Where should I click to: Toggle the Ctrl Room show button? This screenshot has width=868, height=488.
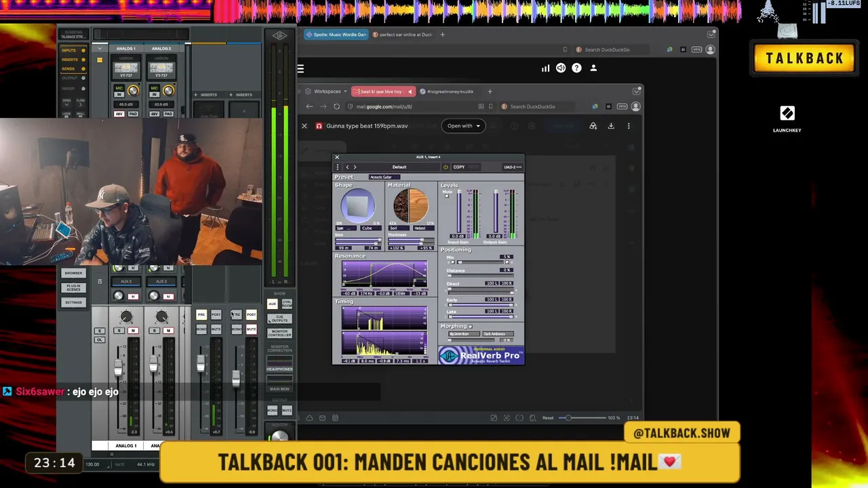click(x=287, y=304)
